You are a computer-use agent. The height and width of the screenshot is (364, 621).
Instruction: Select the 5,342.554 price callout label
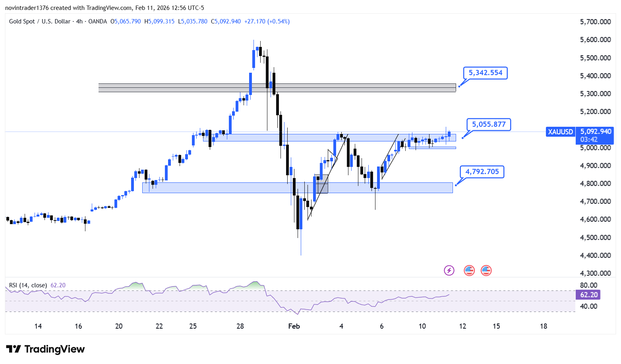tap(486, 73)
